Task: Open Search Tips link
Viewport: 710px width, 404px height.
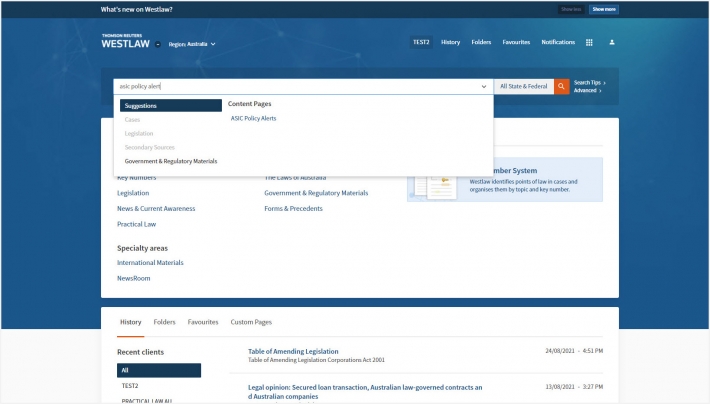Action: coord(590,82)
